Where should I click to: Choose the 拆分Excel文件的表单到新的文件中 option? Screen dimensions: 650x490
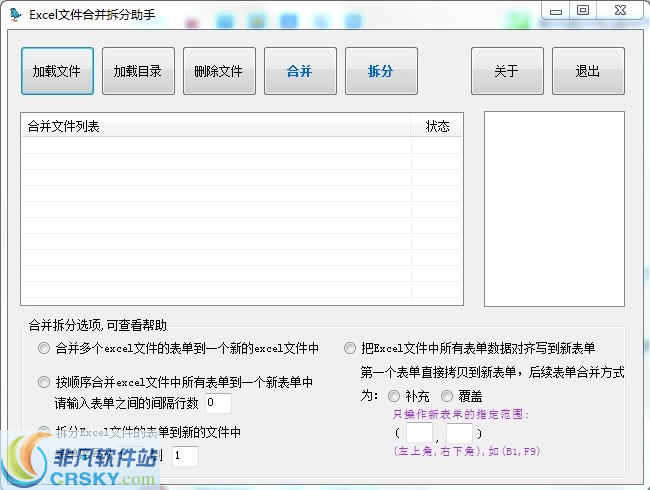43,431
